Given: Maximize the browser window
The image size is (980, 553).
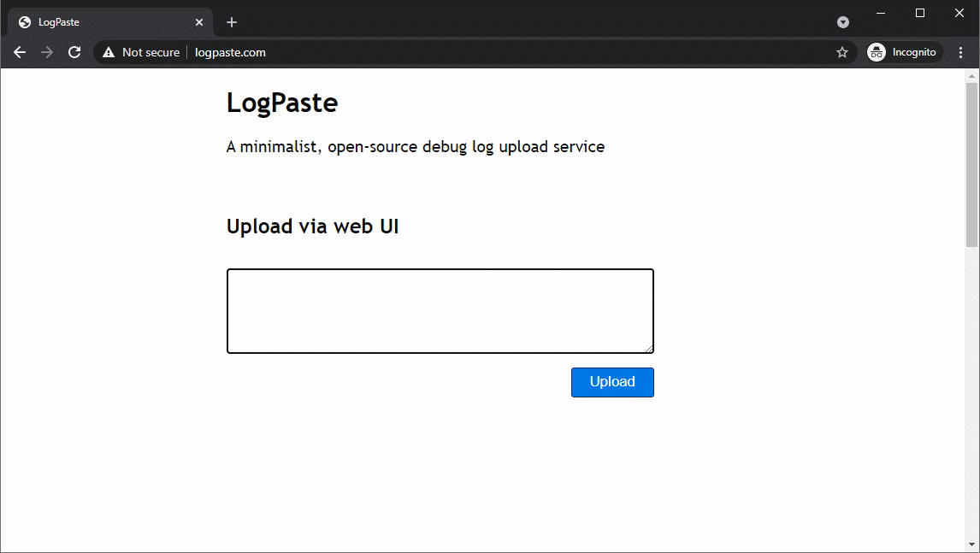Looking at the screenshot, I should pyautogui.click(x=920, y=13).
